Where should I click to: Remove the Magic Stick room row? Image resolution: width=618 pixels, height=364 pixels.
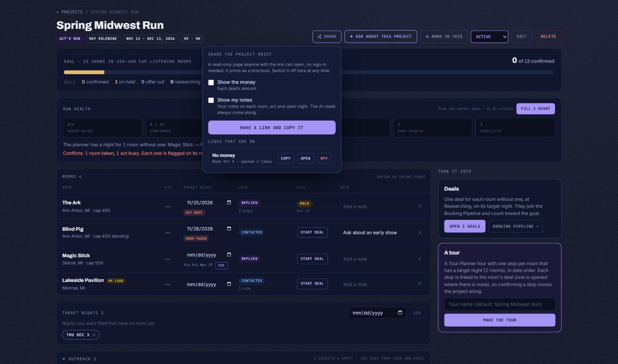click(419, 259)
